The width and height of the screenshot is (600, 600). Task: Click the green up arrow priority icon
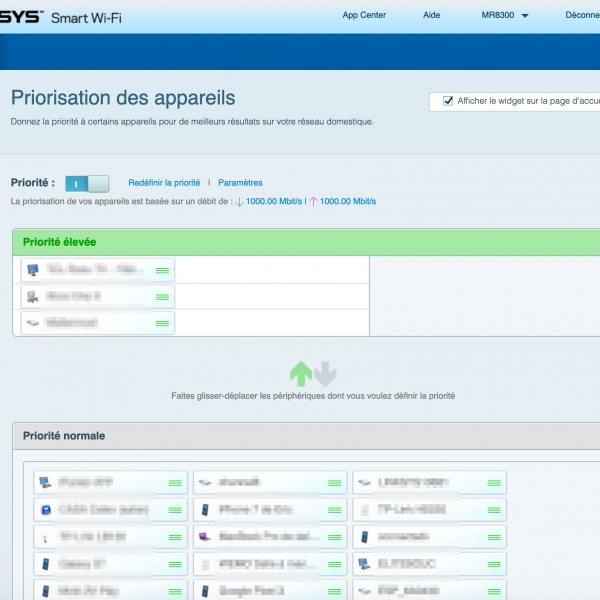[300, 374]
